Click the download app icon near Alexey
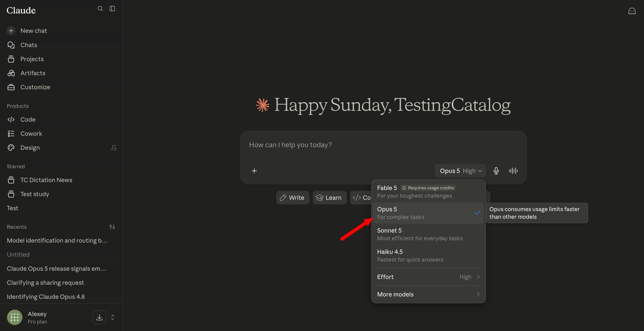The width and height of the screenshot is (644, 331). tap(99, 317)
